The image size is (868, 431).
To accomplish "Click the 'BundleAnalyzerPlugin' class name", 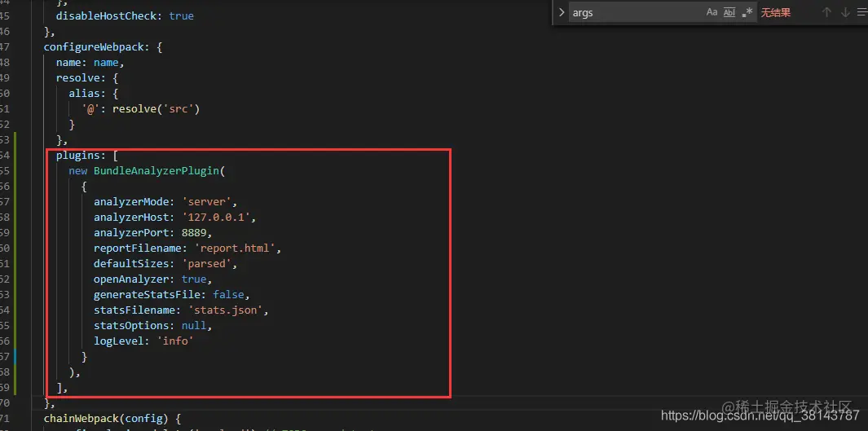I will pos(156,171).
